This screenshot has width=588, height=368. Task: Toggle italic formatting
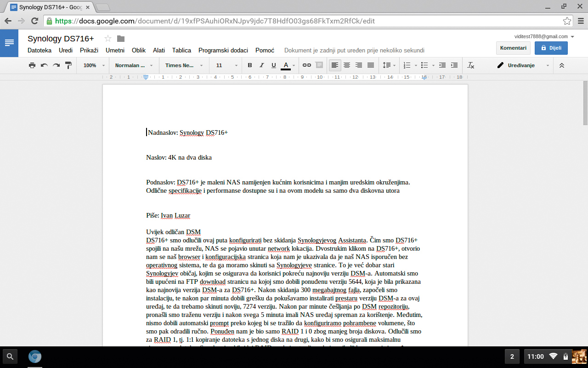click(x=262, y=65)
